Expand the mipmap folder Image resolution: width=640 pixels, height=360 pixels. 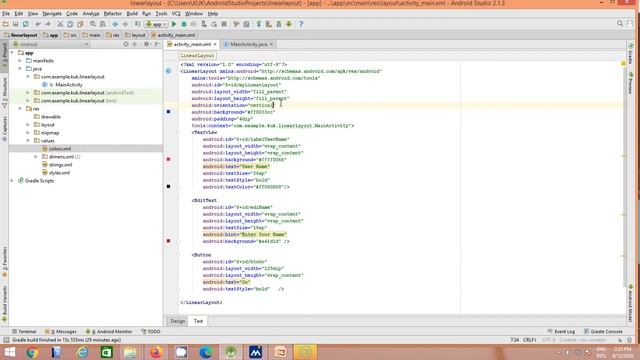(28, 133)
